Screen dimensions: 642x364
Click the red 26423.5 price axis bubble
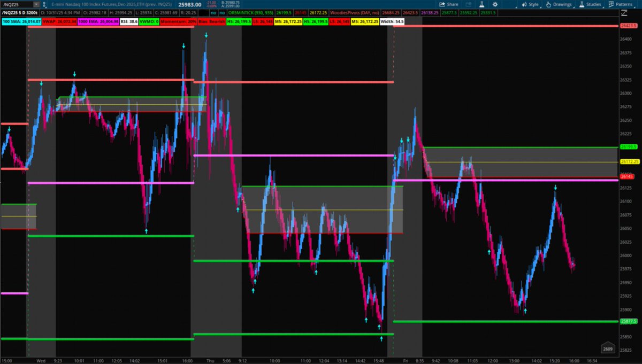(x=628, y=25)
